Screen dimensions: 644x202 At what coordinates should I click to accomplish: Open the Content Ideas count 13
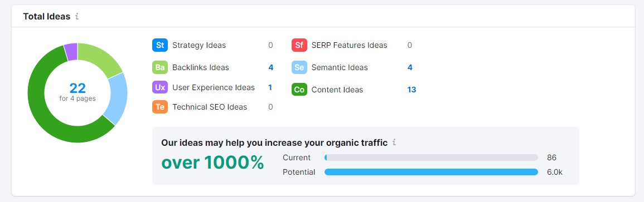click(411, 90)
